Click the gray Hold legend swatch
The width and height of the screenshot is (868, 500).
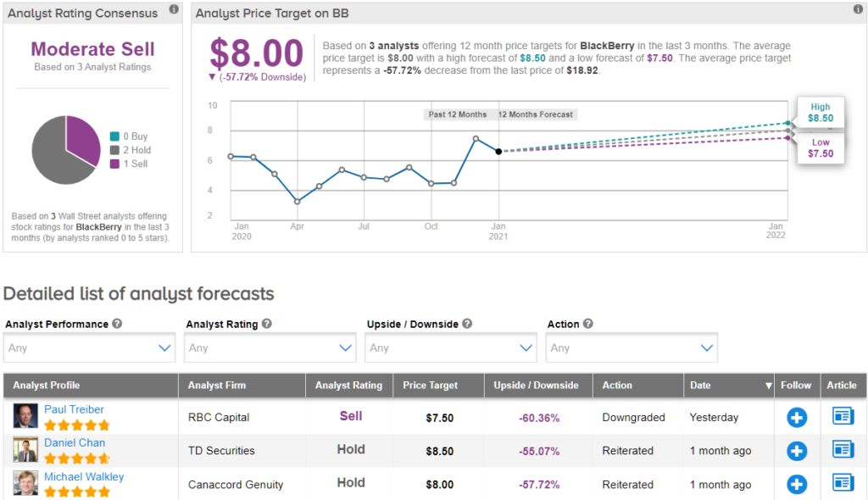coord(114,150)
